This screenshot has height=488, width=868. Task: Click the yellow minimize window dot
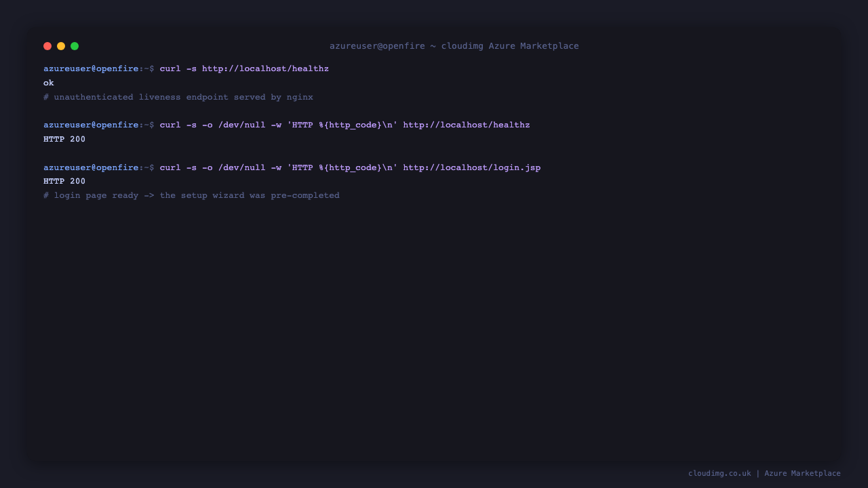[x=61, y=46]
